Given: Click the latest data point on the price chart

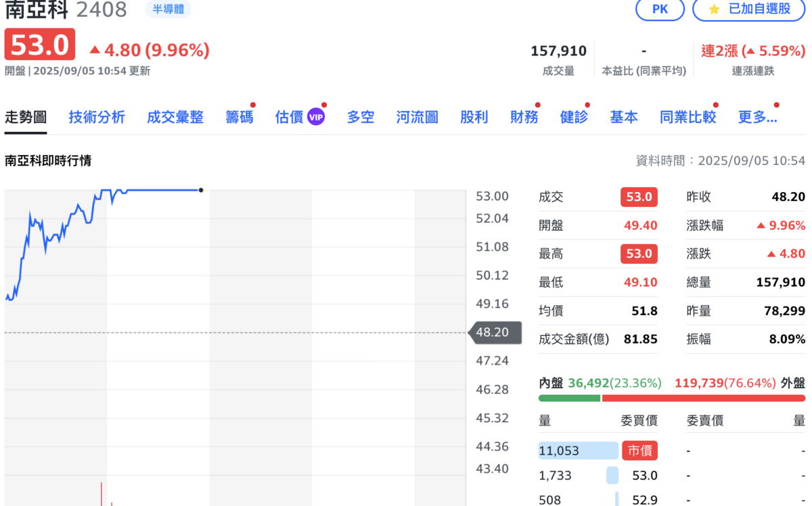Looking at the screenshot, I should (200, 191).
